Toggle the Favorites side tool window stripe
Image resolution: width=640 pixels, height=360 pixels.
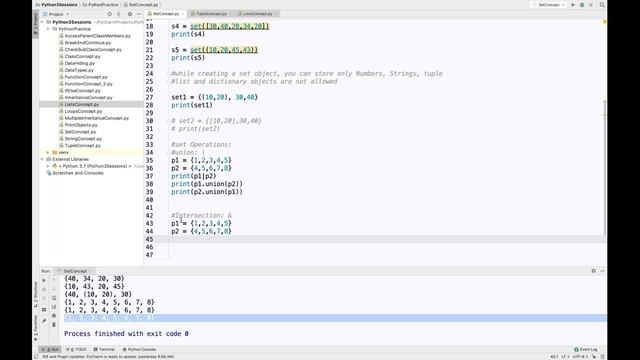tap(36, 328)
